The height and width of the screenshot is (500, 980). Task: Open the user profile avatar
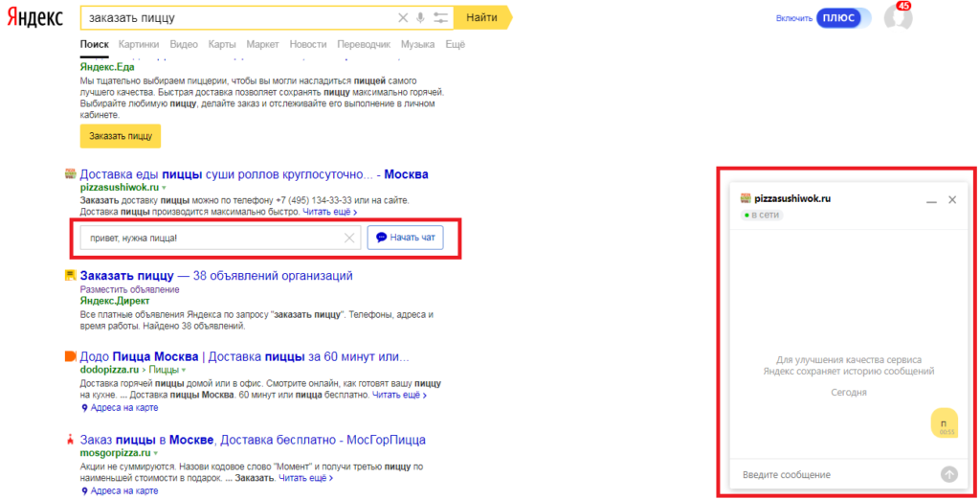click(898, 18)
